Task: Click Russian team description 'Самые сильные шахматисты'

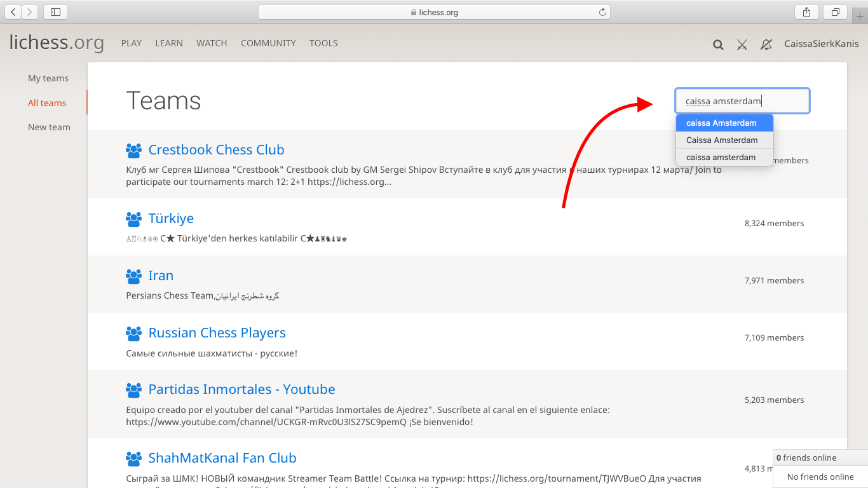Action: pyautogui.click(x=212, y=353)
